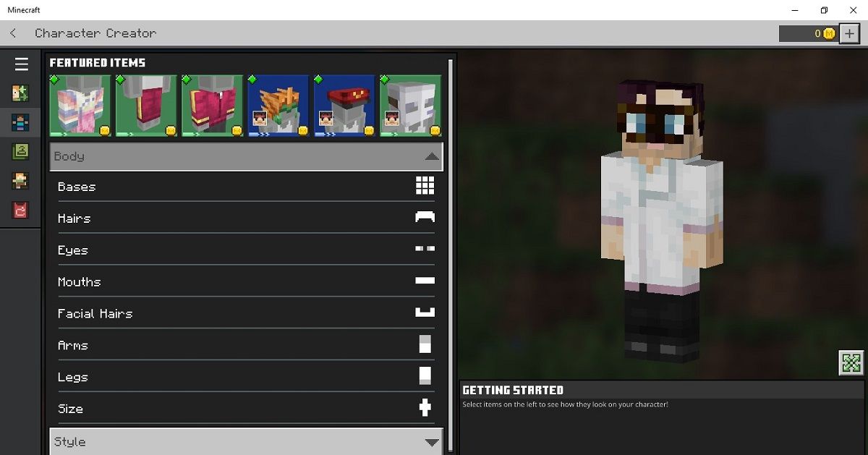Select the red beret featured item
868x455 pixels.
pyautogui.click(x=345, y=106)
